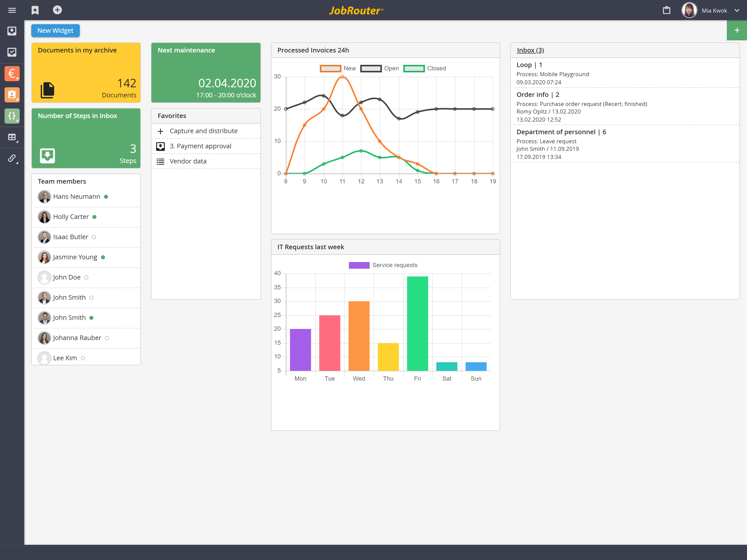Open the inbox icon in the sidebar
This screenshot has height=560, width=747.
tap(12, 31)
